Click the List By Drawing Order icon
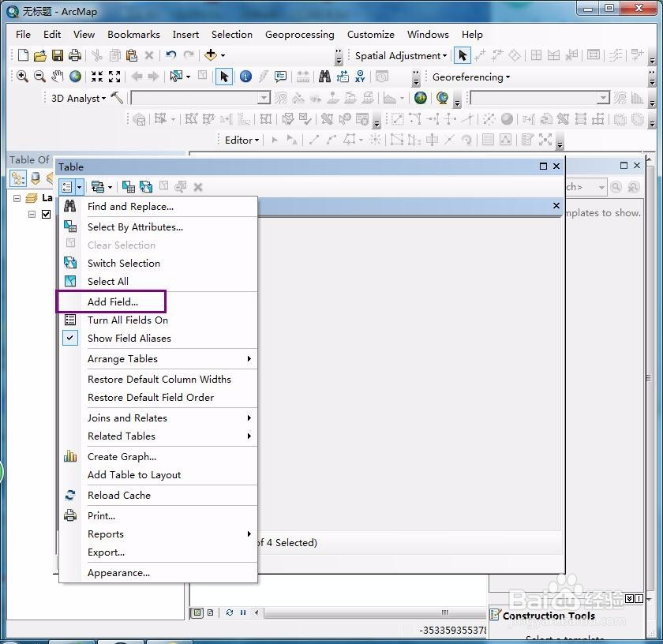Image resolution: width=663 pixels, height=644 pixels. tap(17, 178)
